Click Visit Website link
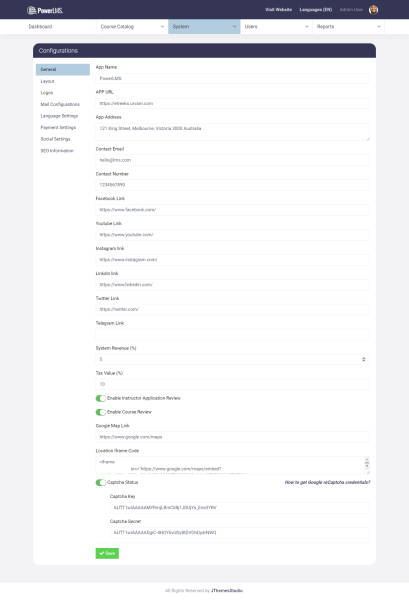409x600 pixels. [279, 10]
